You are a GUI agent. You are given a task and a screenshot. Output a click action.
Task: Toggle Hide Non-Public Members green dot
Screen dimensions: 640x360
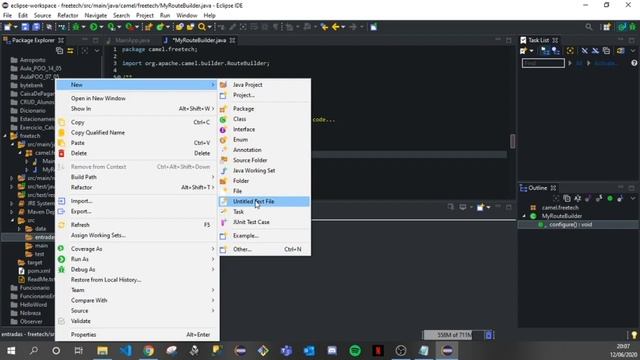610,198
